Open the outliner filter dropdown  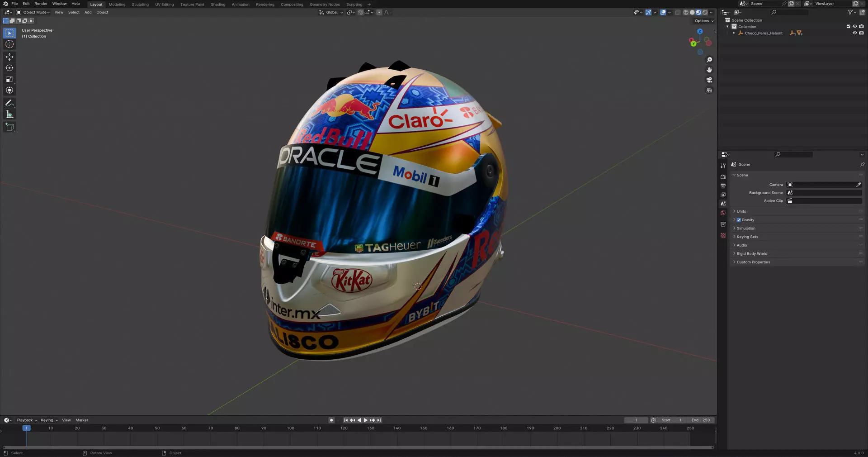tap(852, 12)
